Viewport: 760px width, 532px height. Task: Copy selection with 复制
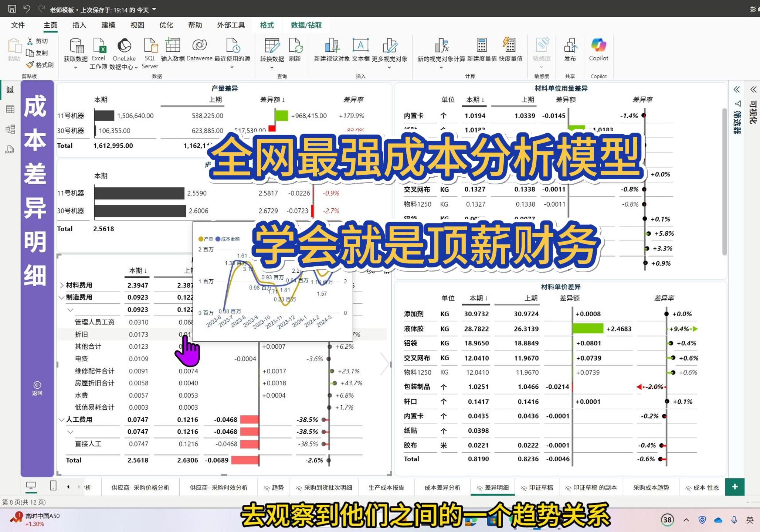click(37, 53)
